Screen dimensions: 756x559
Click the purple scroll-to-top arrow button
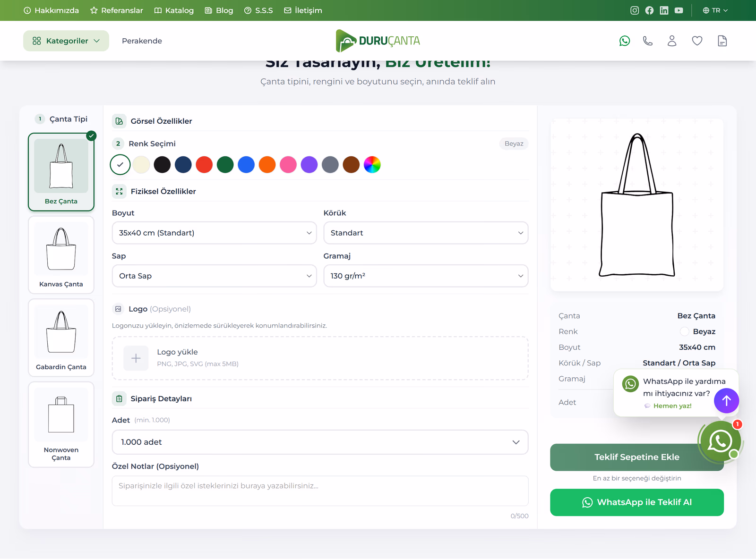point(726,401)
